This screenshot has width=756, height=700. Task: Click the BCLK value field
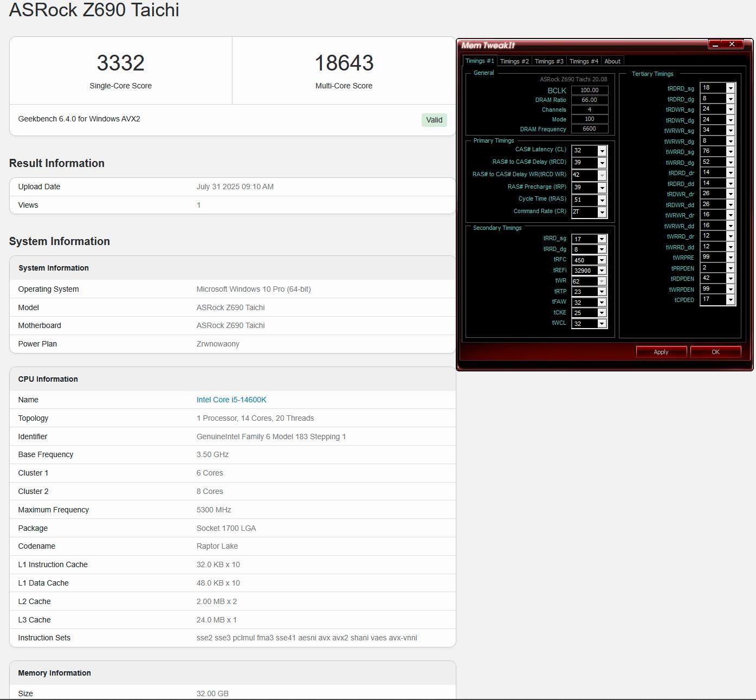[589, 91]
